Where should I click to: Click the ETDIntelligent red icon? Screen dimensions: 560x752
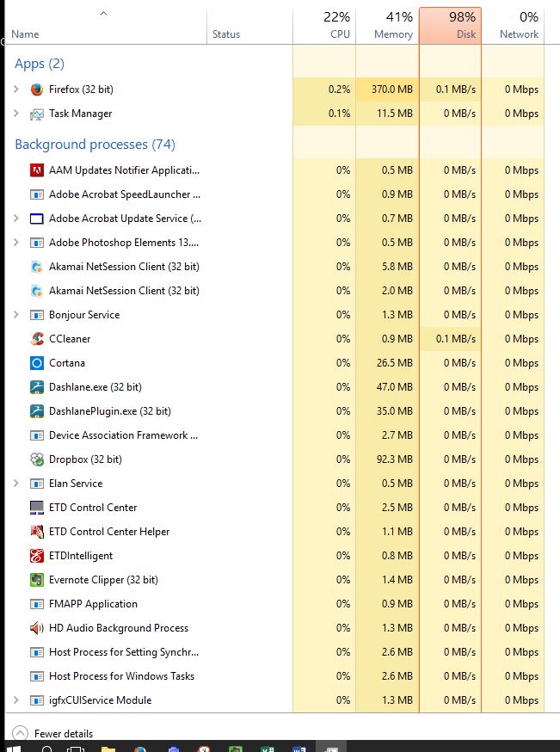pyautogui.click(x=37, y=556)
